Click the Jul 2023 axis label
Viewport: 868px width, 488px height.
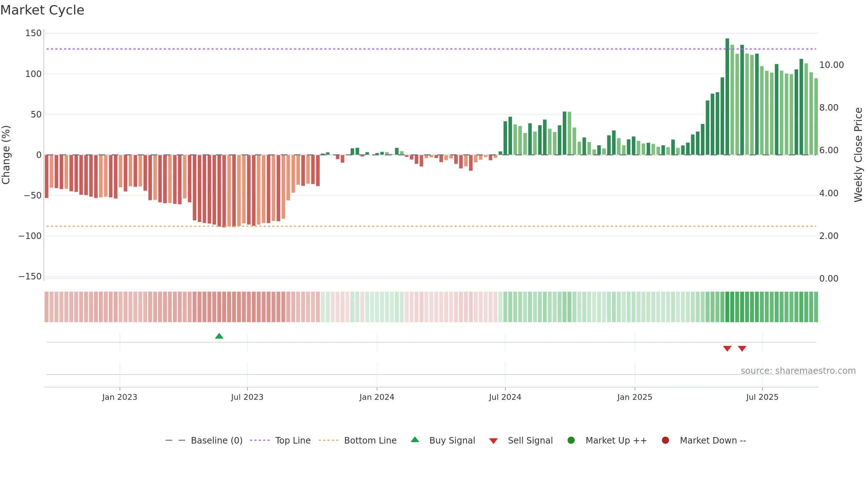click(247, 397)
